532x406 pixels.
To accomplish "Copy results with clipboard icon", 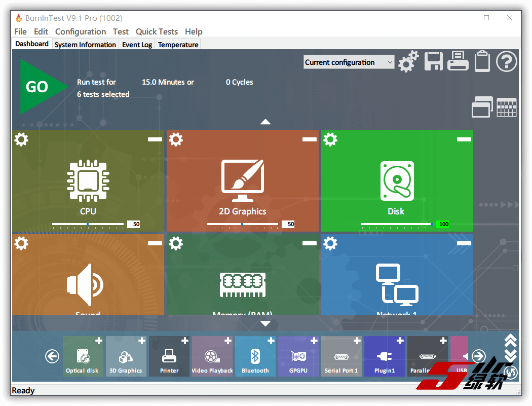I will tap(482, 61).
